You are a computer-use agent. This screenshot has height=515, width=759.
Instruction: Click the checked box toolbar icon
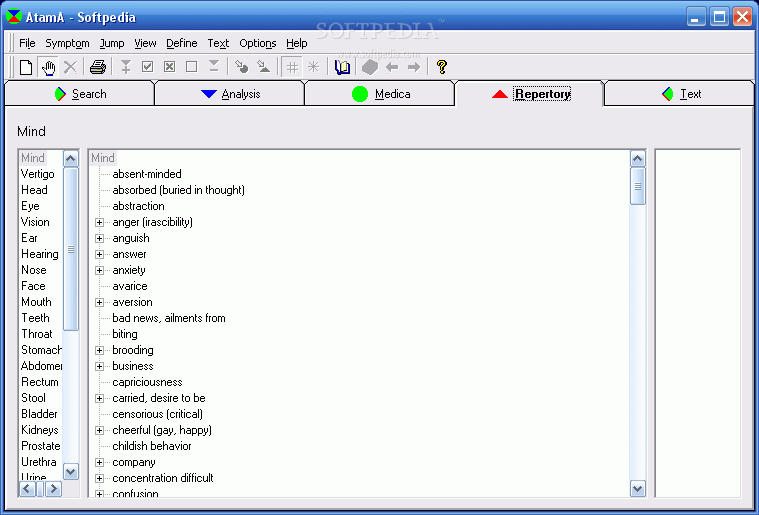tap(148, 67)
